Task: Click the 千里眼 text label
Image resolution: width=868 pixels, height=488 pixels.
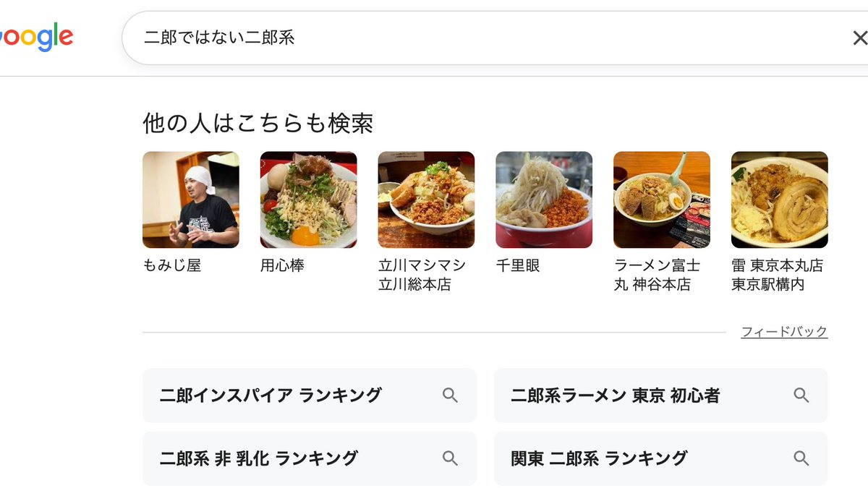Action: click(x=518, y=266)
